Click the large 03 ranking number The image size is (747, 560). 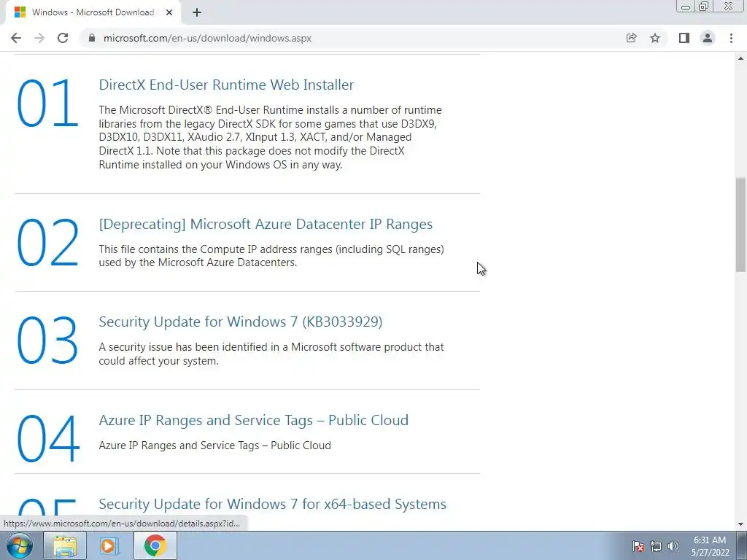[47, 341]
